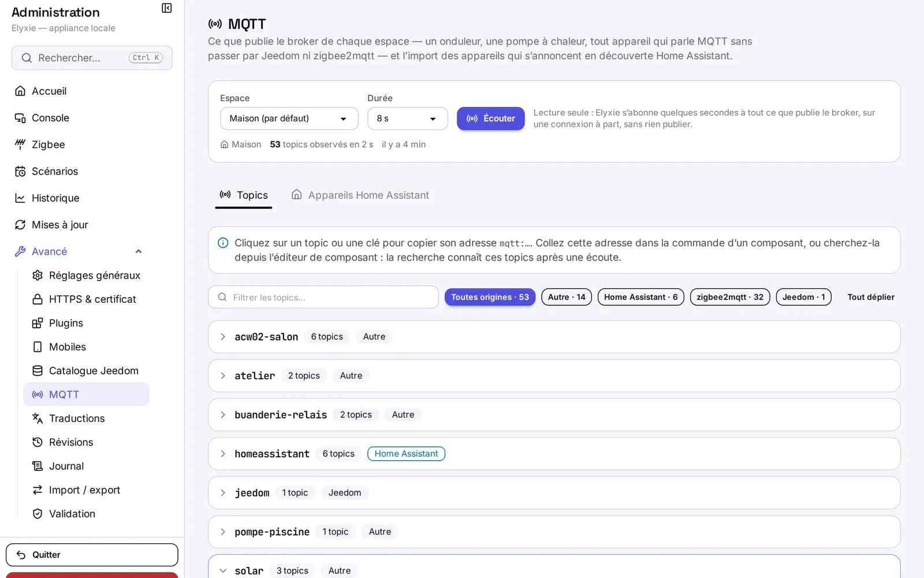Open Scénarios menu item

coord(55,171)
